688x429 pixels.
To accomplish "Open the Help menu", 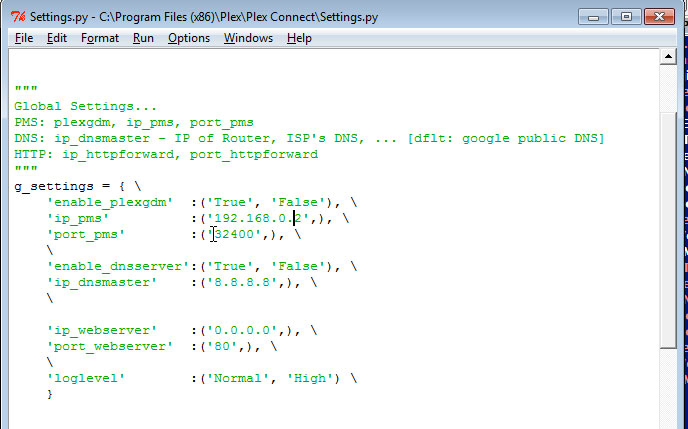I will point(299,38).
